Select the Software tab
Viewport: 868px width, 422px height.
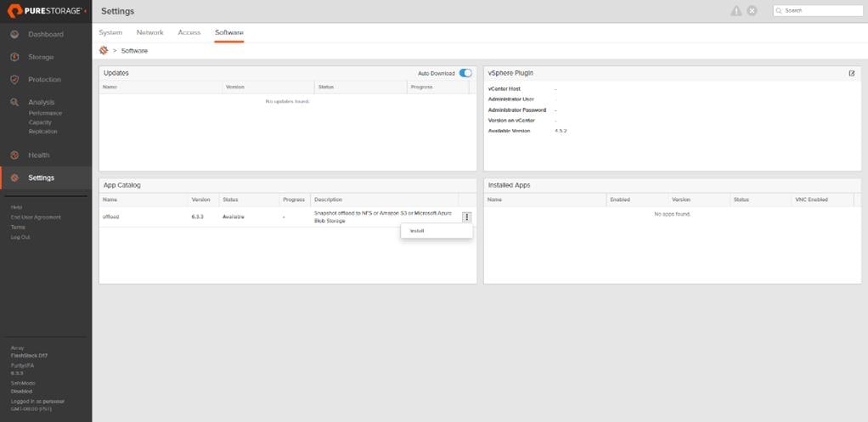click(x=229, y=32)
